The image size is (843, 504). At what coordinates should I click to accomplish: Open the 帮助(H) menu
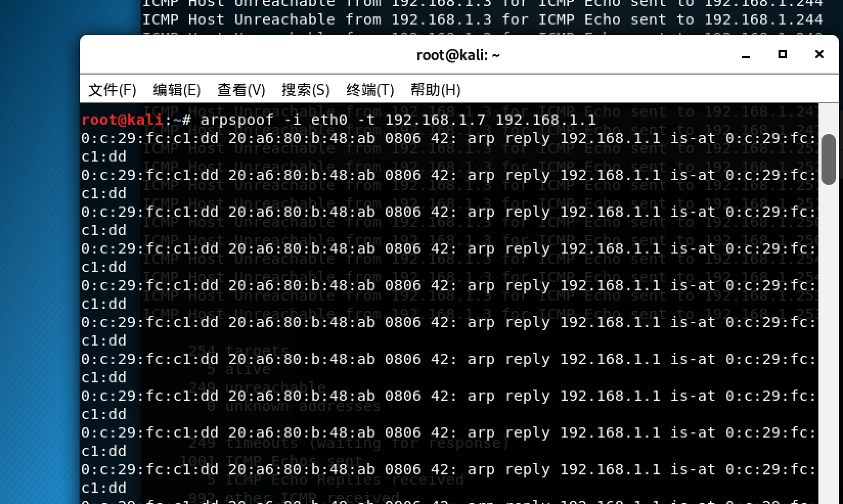(435, 90)
